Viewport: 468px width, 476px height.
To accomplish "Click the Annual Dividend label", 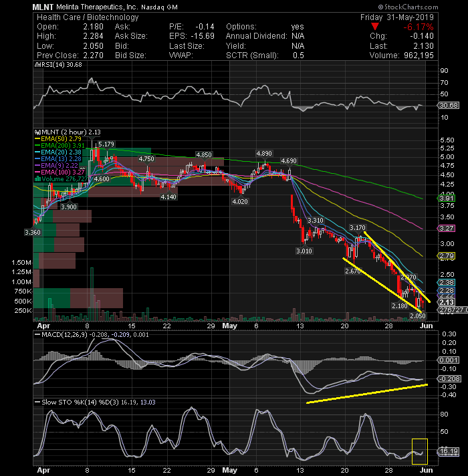I will coord(256,36).
